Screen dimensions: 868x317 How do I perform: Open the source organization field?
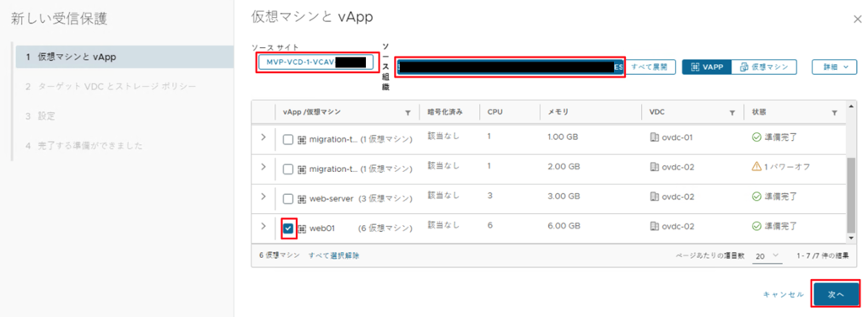coord(509,67)
